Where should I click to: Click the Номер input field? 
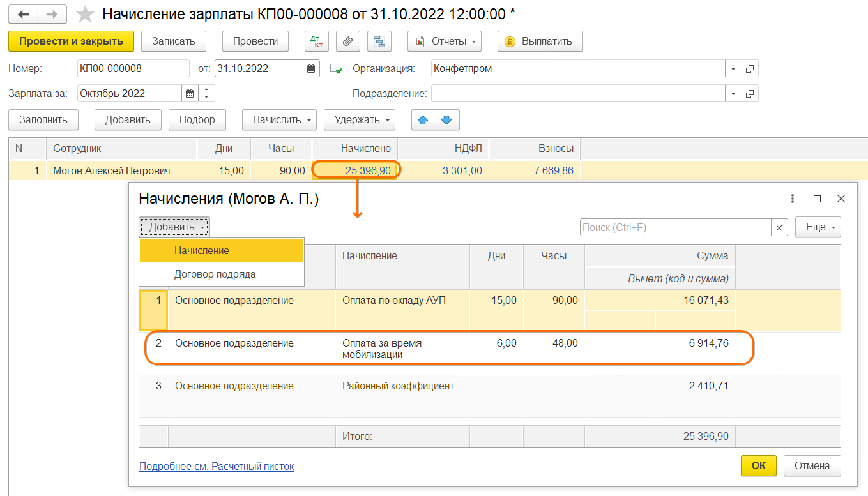[133, 68]
